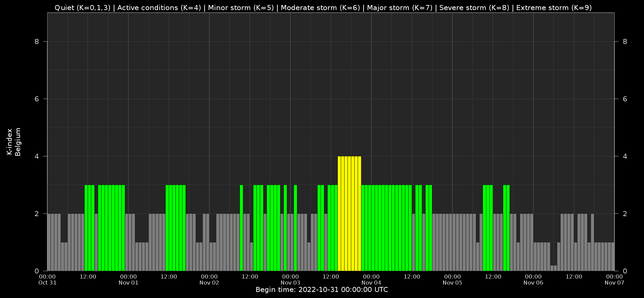Image resolution: width=644 pixels, height=298 pixels.
Task: Click the 'Nov 07' date label at far right
Action: tap(614, 283)
